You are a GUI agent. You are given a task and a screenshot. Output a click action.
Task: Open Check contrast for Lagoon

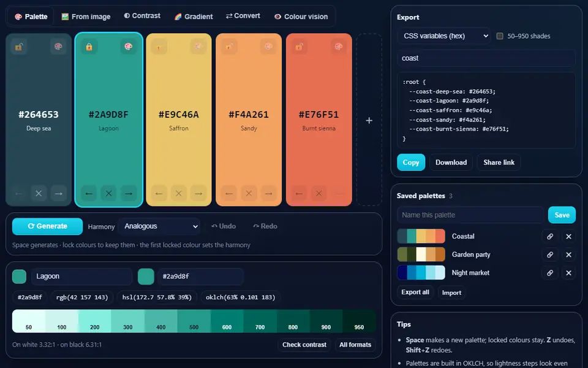(x=304, y=345)
